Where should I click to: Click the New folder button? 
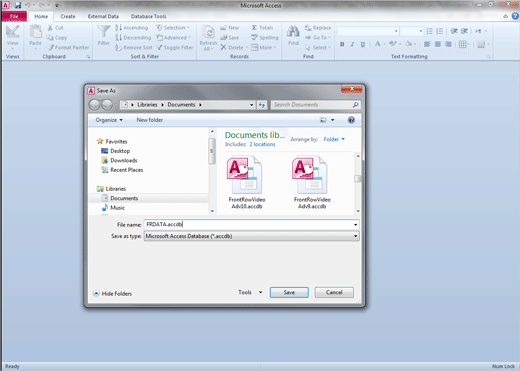tap(150, 120)
